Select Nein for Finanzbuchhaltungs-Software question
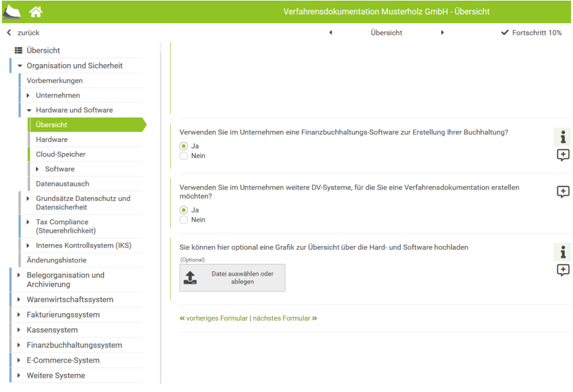 (x=184, y=156)
